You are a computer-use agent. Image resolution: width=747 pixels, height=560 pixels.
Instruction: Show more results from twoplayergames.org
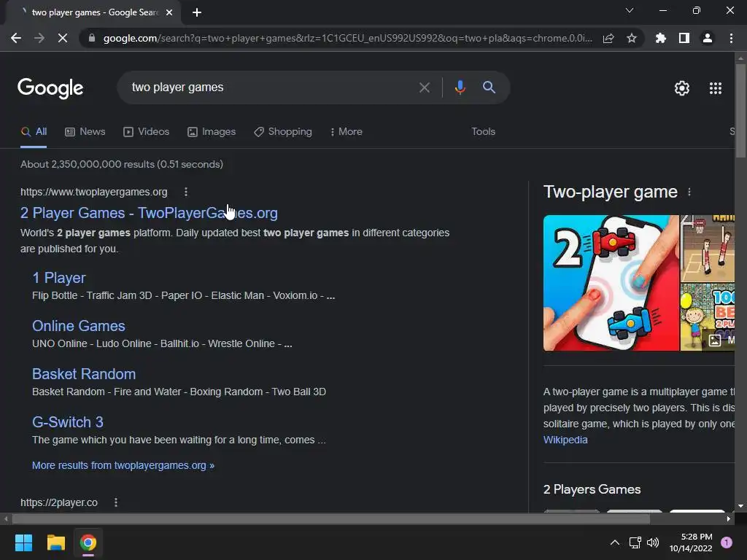pyautogui.click(x=123, y=465)
